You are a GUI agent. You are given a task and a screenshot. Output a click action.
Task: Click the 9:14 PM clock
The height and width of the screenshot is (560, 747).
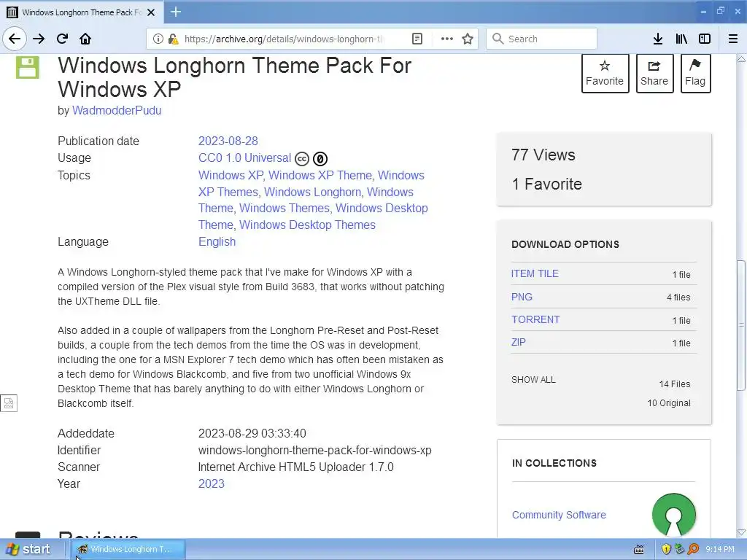pos(720,549)
